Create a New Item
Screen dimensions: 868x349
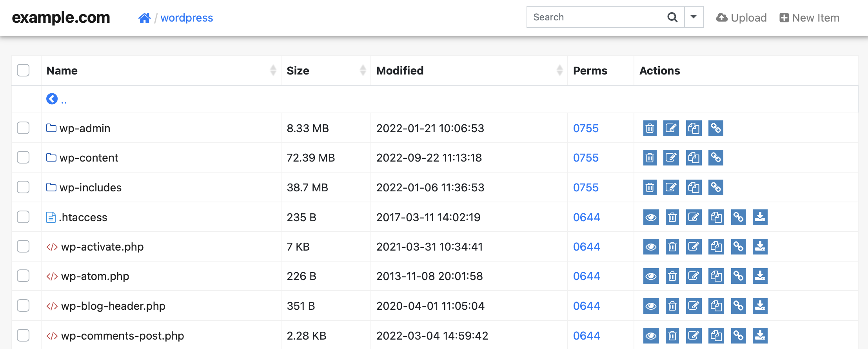[809, 18]
